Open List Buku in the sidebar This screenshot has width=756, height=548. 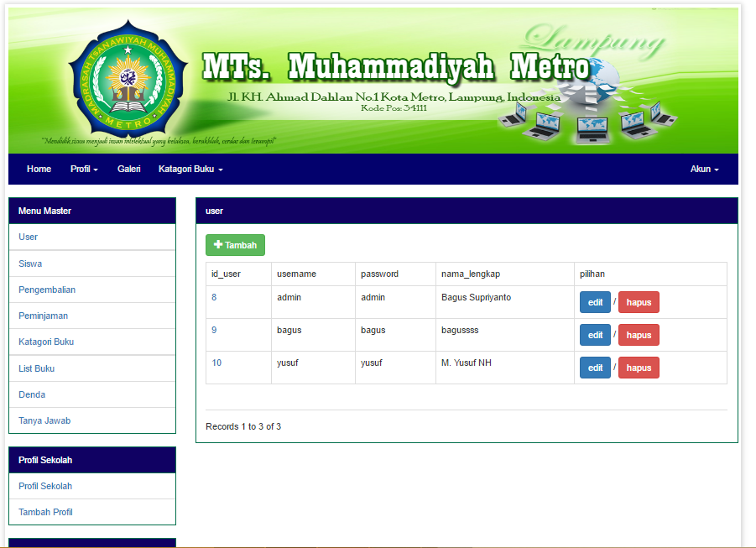(x=92, y=368)
